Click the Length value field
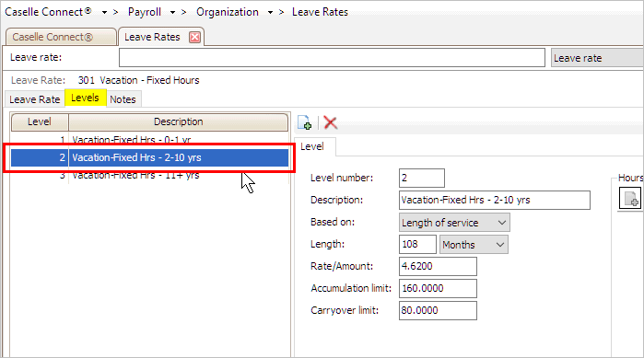The height and width of the screenshot is (358, 644). (417, 245)
